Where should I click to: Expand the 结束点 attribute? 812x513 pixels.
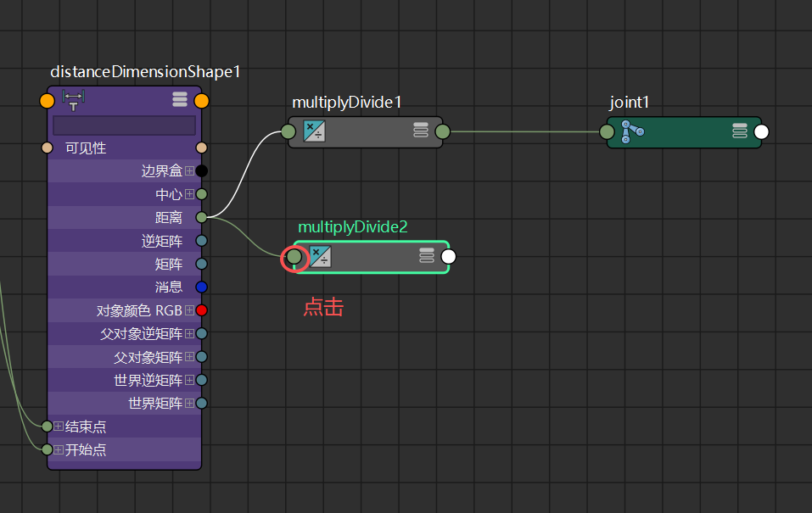(x=59, y=426)
